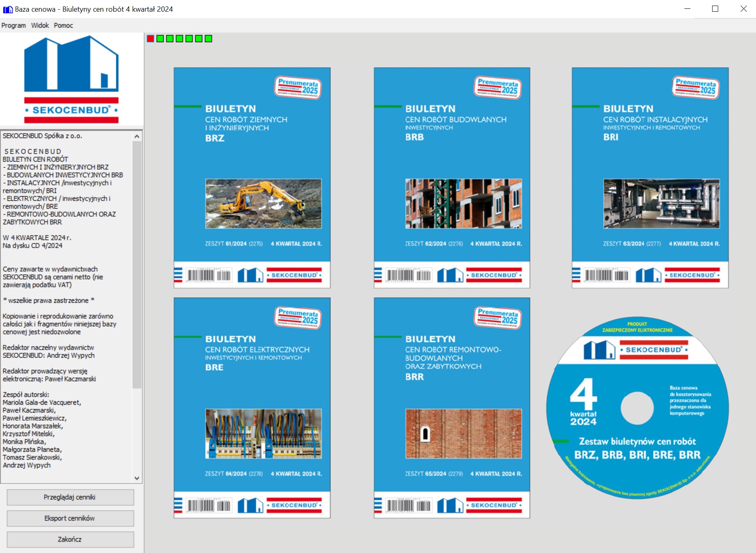Click the Prenumerata 2025 badge on BRB cover
756x553 pixels.
pyautogui.click(x=498, y=87)
